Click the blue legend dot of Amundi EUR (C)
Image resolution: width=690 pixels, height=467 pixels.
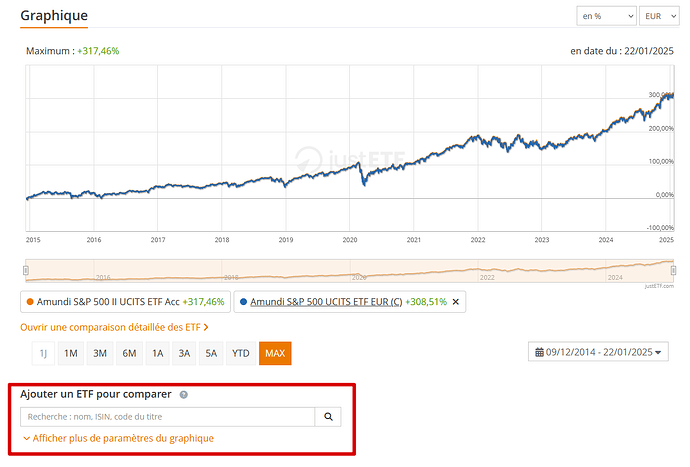(x=243, y=302)
